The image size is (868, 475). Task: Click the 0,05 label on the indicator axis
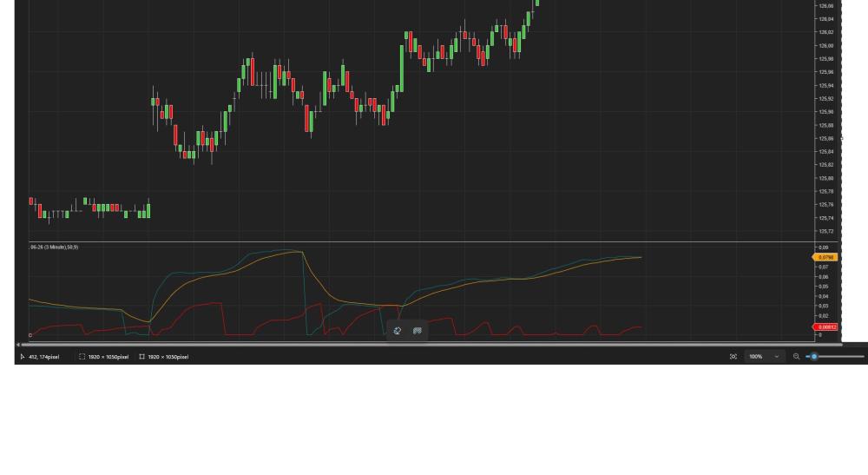[822, 287]
